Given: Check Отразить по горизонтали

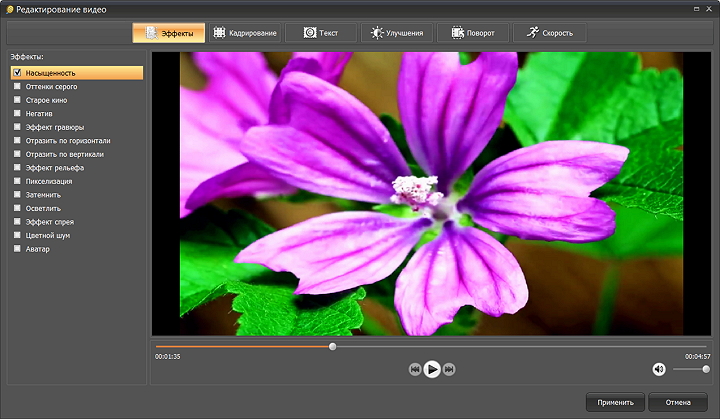Looking at the screenshot, I should click(x=17, y=140).
